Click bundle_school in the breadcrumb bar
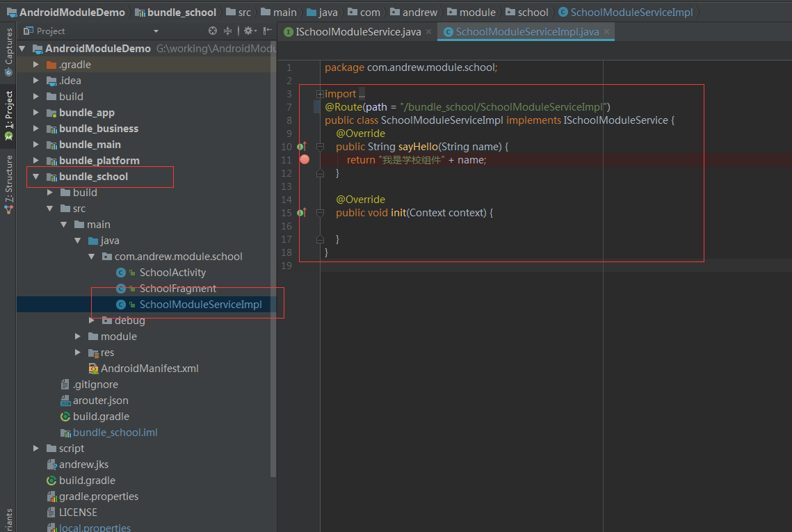The image size is (792, 532). coord(181,13)
